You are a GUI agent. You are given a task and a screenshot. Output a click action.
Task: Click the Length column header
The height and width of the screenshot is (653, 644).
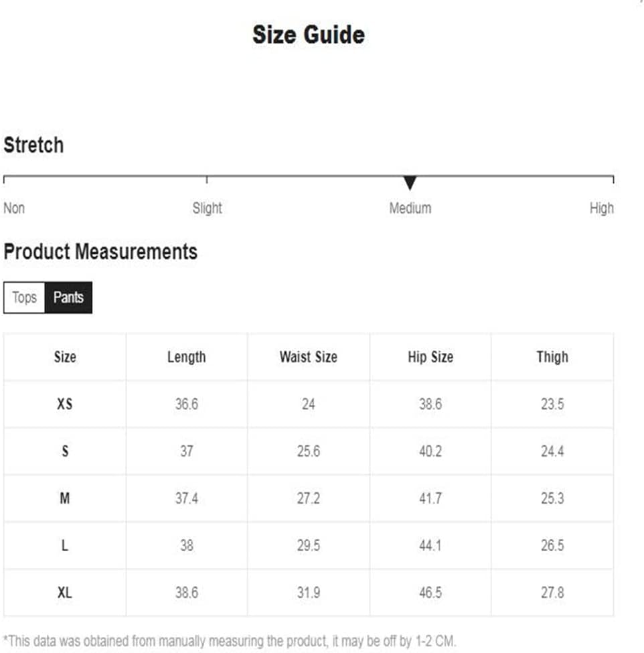[x=187, y=357]
